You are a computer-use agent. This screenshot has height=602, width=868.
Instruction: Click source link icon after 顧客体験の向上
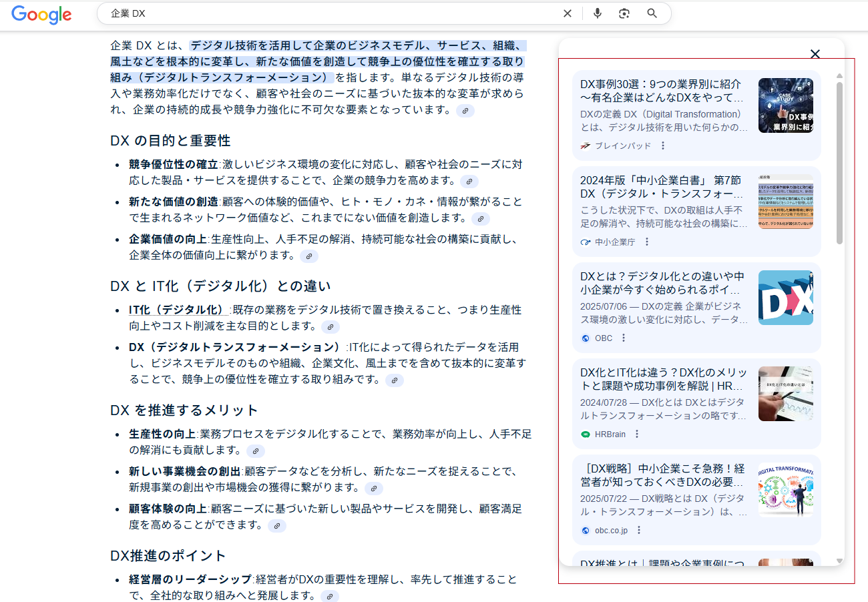(276, 526)
